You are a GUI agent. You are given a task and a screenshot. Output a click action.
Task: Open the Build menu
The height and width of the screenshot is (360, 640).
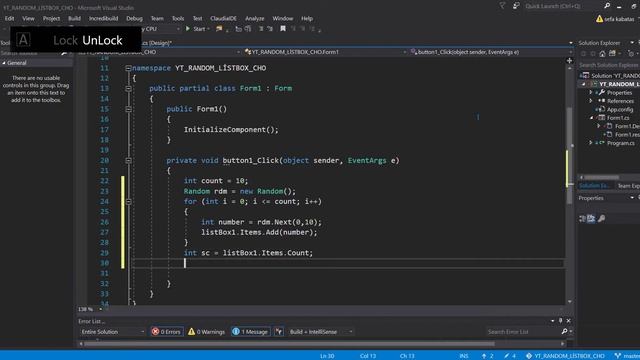[x=74, y=18]
